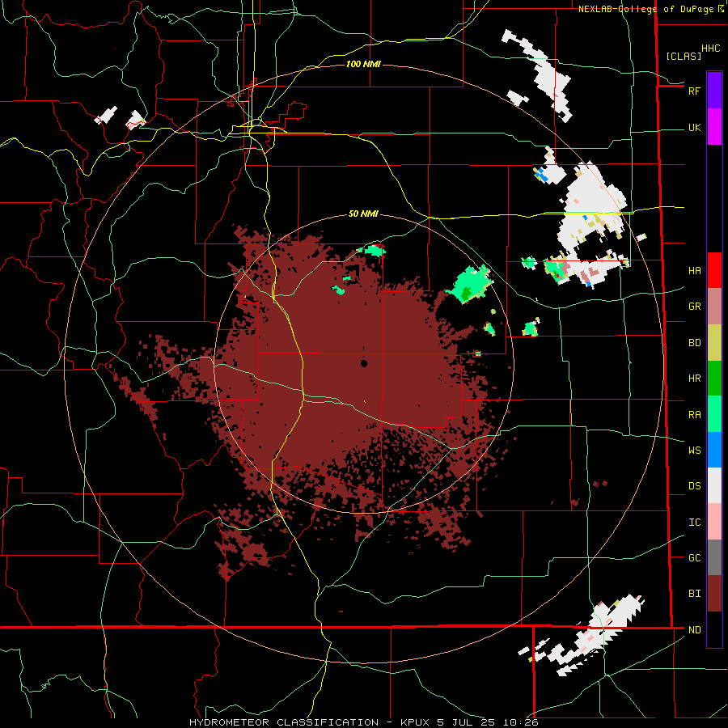Pick the dark green HR heavy rain swatch
Image resolution: width=728 pixels, height=728 pixels.
coord(714,379)
